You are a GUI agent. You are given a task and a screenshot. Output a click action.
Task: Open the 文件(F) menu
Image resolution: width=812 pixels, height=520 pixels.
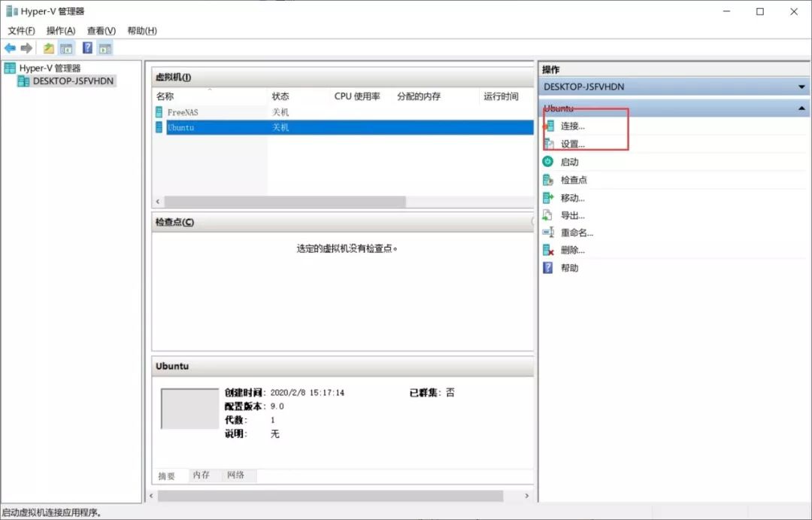(x=21, y=31)
